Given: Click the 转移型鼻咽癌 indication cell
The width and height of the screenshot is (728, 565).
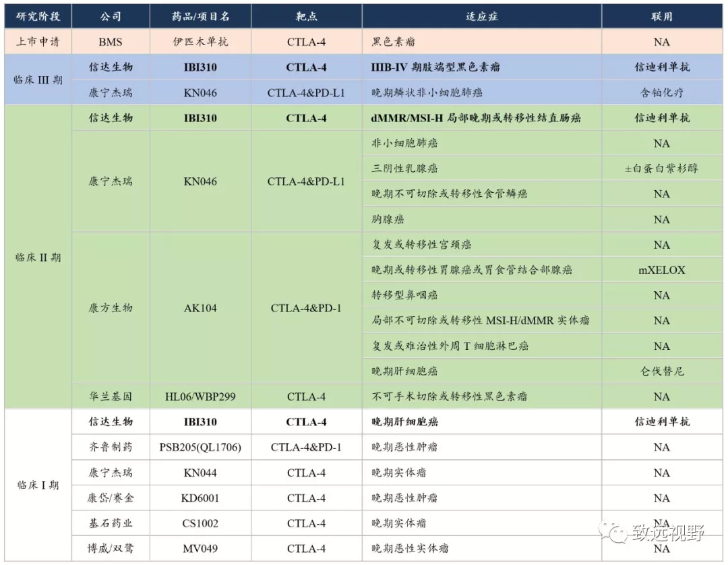Looking at the screenshot, I should point(482,295).
